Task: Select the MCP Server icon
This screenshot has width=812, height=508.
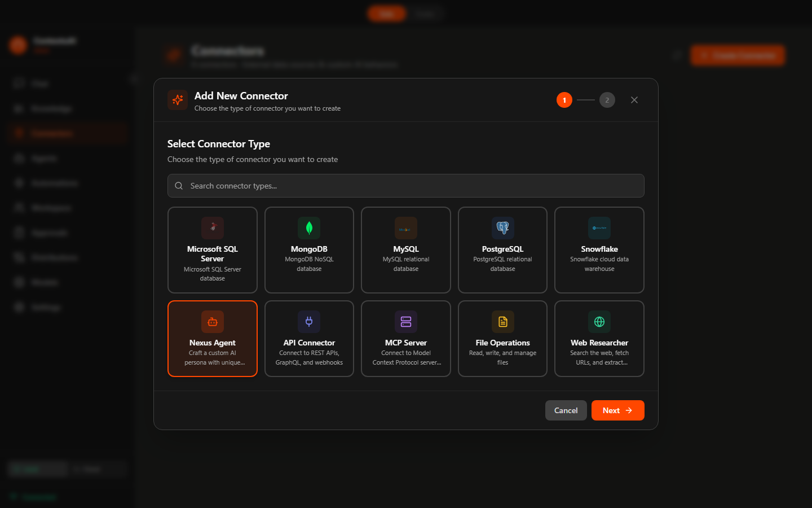Action: [x=406, y=322]
